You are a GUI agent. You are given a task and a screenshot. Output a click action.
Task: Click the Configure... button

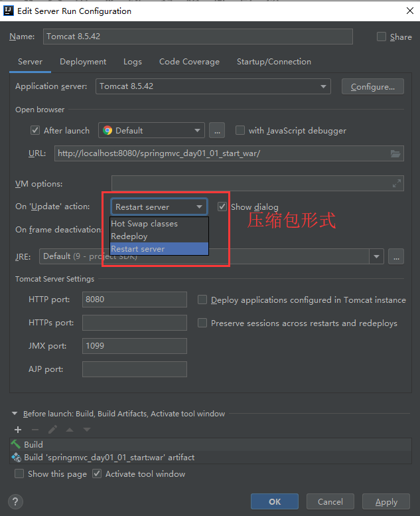(x=373, y=86)
